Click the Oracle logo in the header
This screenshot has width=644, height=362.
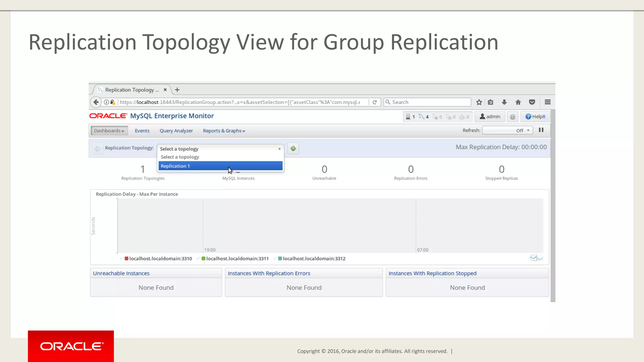pyautogui.click(x=108, y=116)
